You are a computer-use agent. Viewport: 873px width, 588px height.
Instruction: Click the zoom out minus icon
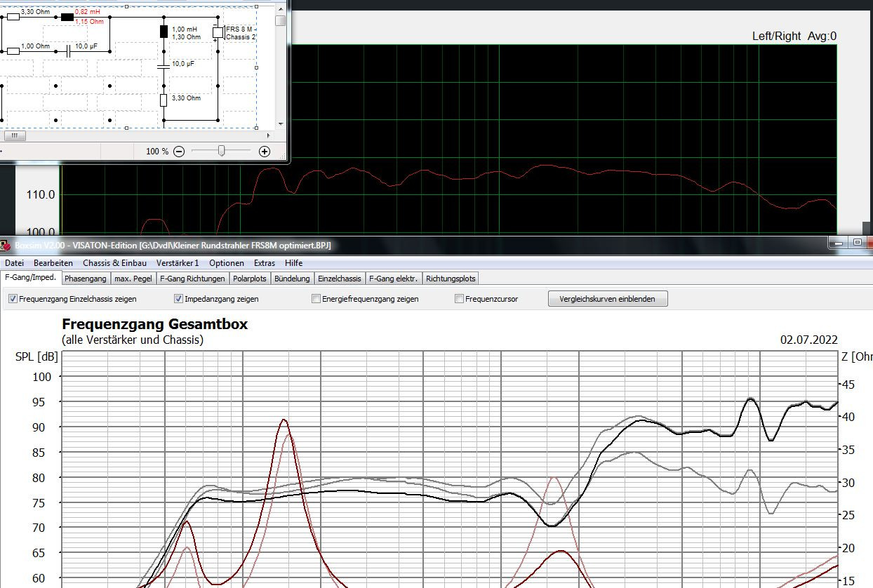coord(179,152)
